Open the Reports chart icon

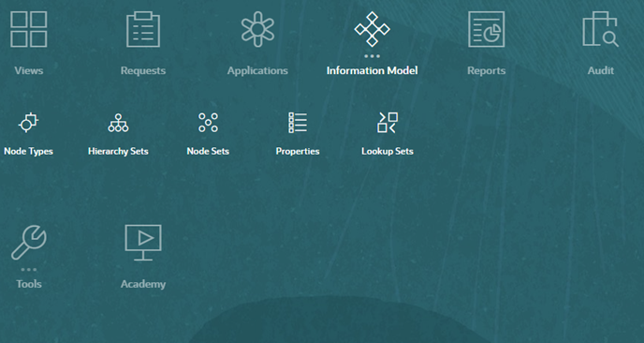pyautogui.click(x=487, y=29)
